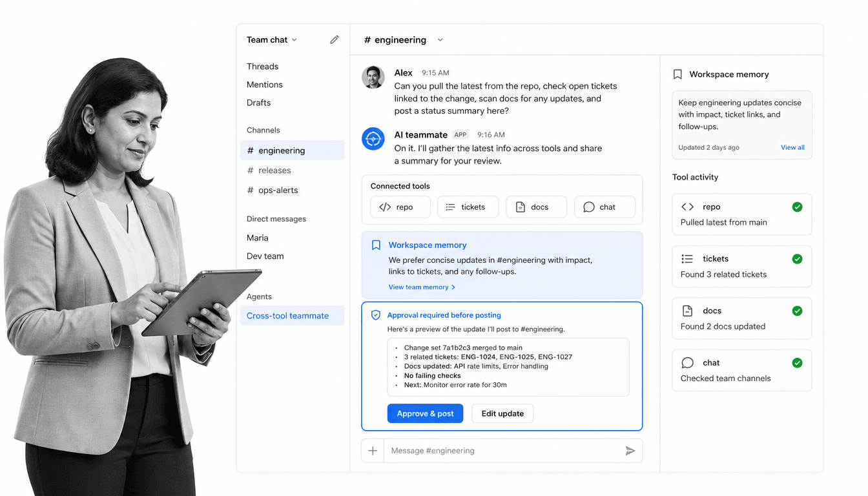The height and width of the screenshot is (496, 868).
Task: Open Dev team direct message
Action: (265, 256)
